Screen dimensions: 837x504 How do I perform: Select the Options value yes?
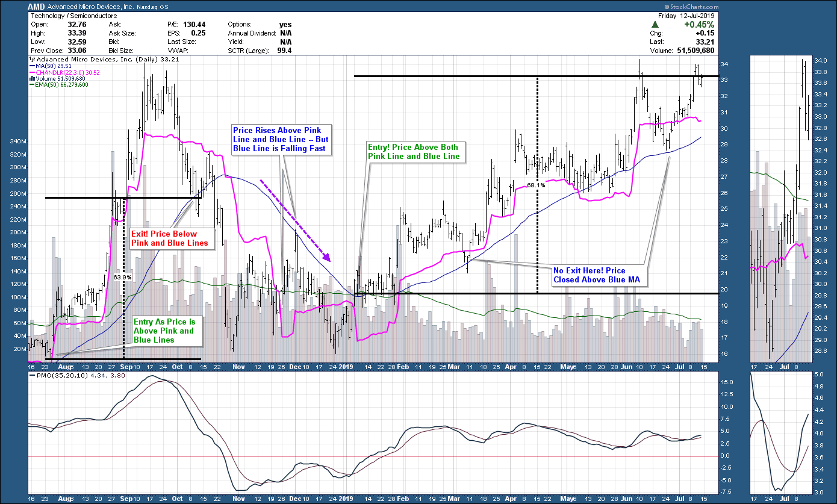(x=285, y=25)
